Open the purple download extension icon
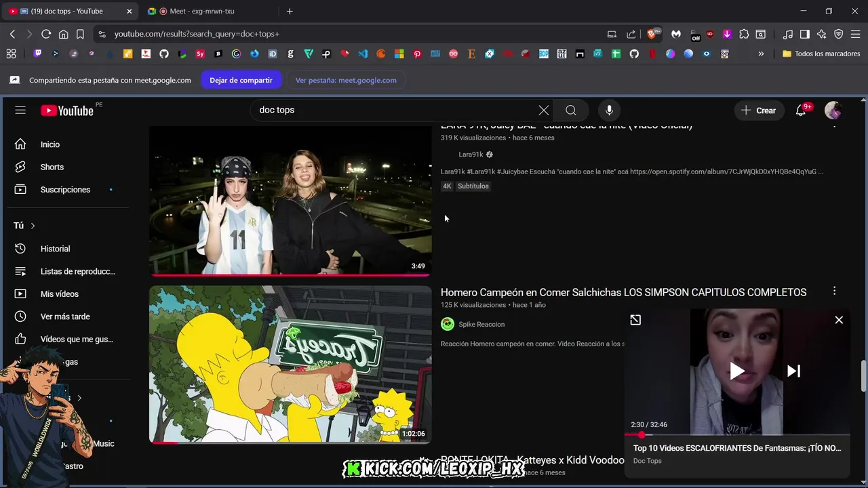The height and width of the screenshot is (488, 868). [727, 34]
